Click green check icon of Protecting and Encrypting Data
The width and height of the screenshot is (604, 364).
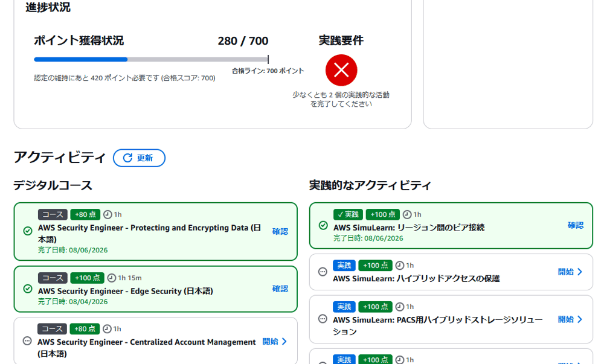(x=28, y=231)
